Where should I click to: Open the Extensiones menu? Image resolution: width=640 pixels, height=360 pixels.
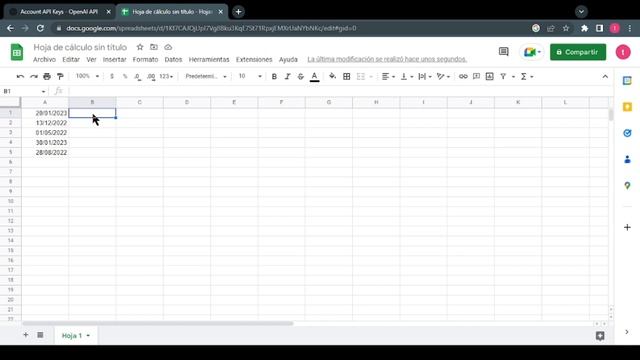coord(254,60)
